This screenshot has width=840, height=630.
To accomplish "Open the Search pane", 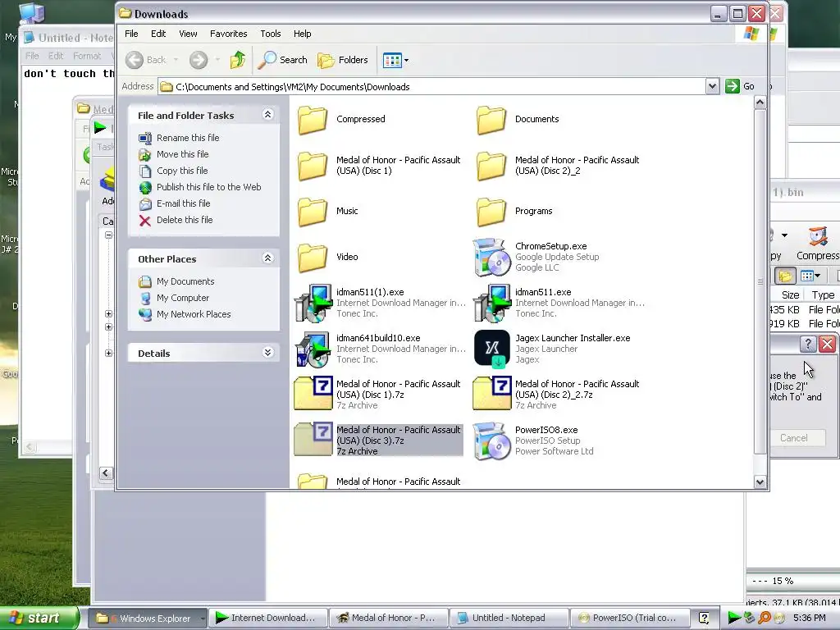I will [x=283, y=60].
